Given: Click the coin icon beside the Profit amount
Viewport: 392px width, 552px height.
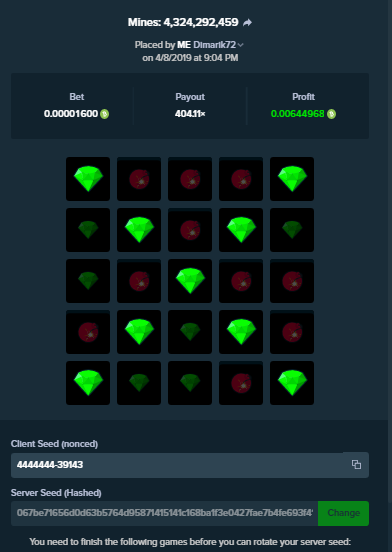Looking at the screenshot, I should coord(331,114).
